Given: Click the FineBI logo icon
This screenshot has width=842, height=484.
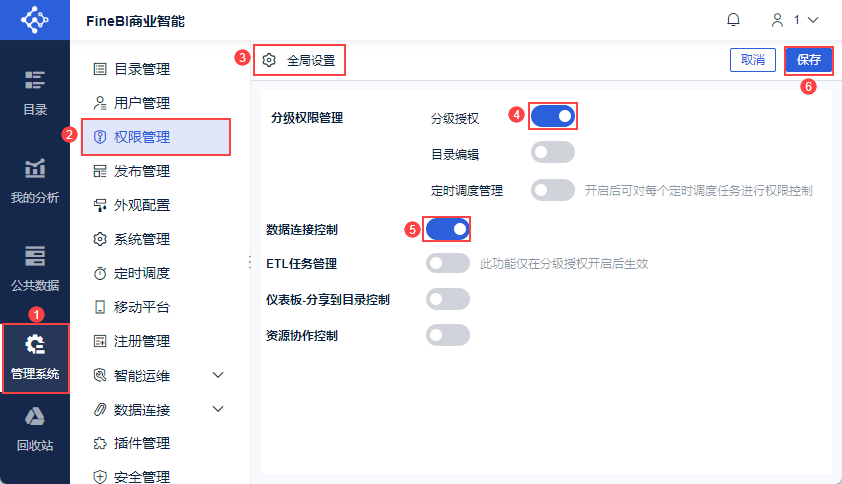Looking at the screenshot, I should pyautogui.click(x=35, y=20).
